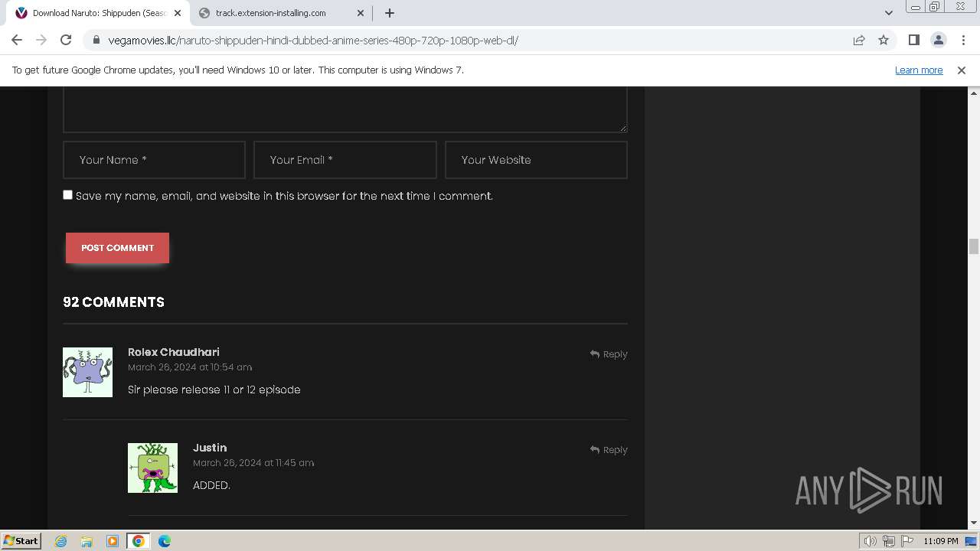The width and height of the screenshot is (980, 551).
Task: Open Chrome's three-dot menu
Action: tap(963, 40)
